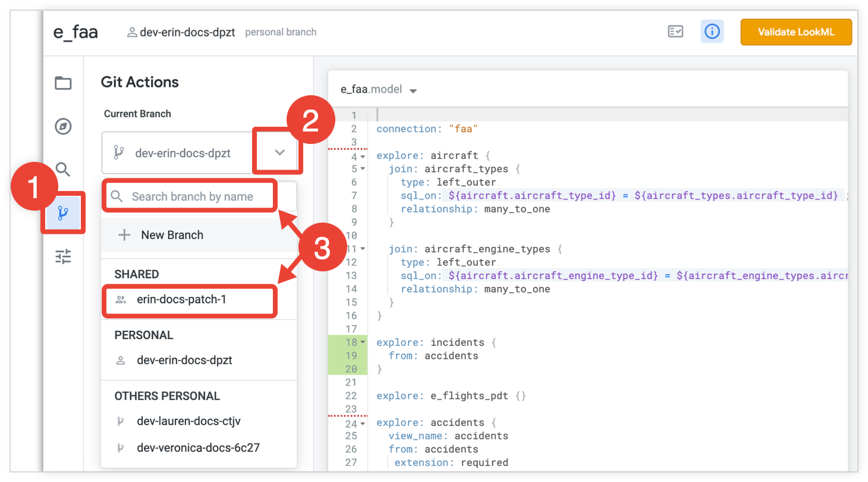Open the object browser compass icon
The height and width of the screenshot is (482, 868).
(63, 126)
